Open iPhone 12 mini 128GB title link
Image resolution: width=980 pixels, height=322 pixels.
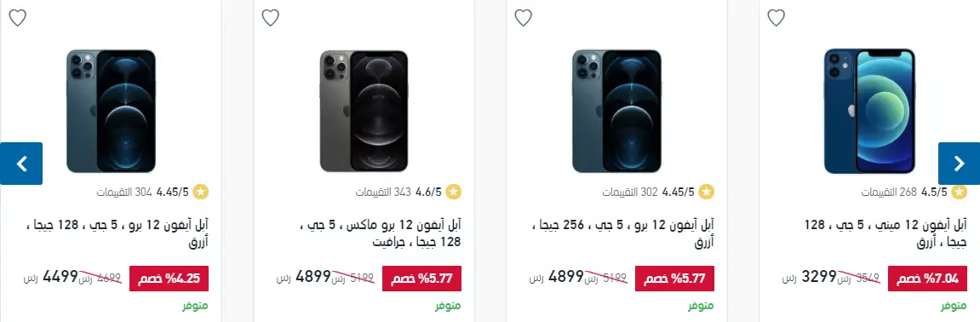coord(885,233)
